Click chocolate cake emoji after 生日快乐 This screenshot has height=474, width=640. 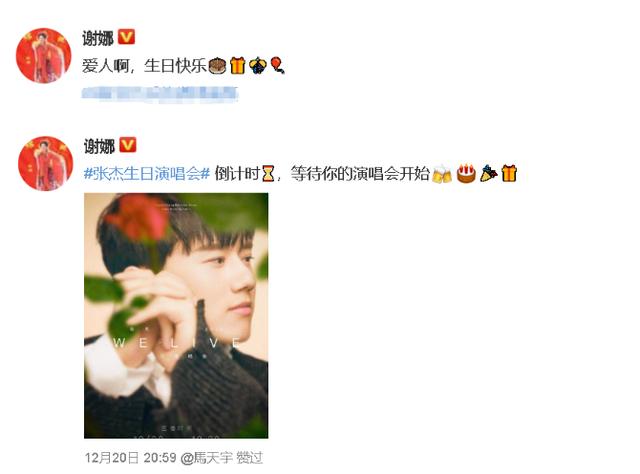217,65
